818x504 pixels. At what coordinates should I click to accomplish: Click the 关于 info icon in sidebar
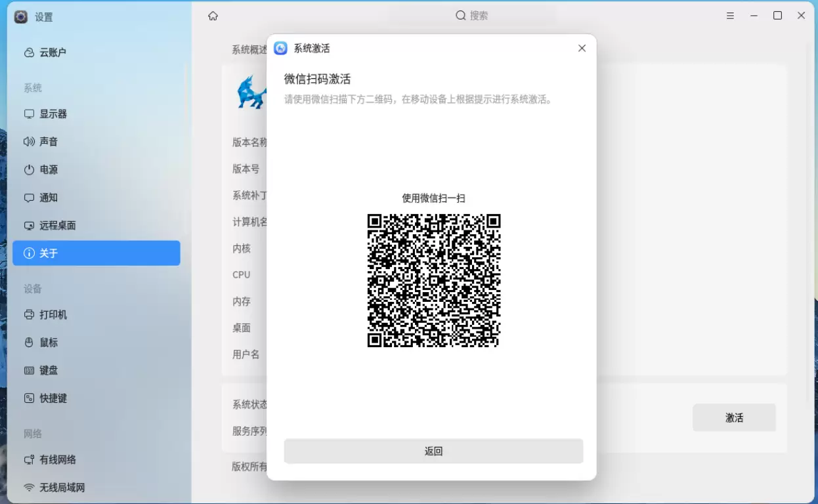coord(29,253)
